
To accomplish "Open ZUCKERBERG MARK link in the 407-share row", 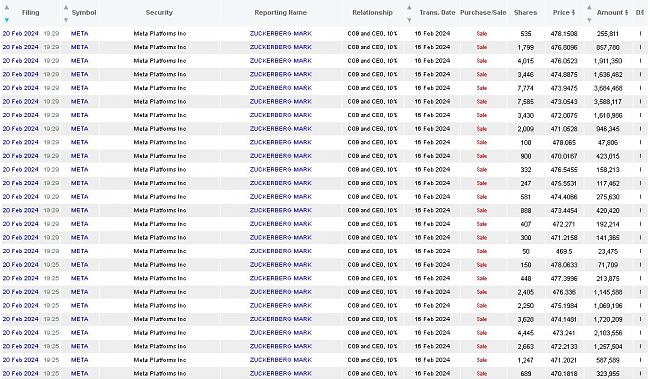I will pyautogui.click(x=281, y=224).
